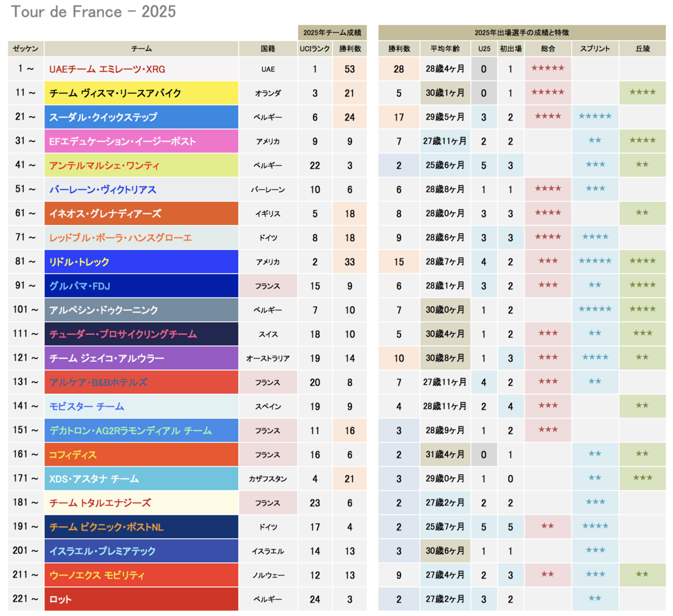Click team 'チーム ジェイコ・アルウラー'

click(x=141, y=358)
